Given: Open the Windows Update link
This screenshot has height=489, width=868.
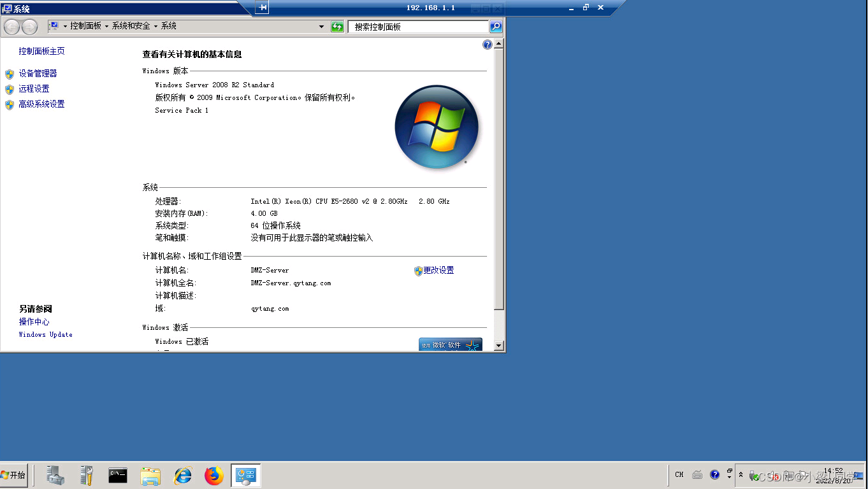Looking at the screenshot, I should tap(45, 334).
